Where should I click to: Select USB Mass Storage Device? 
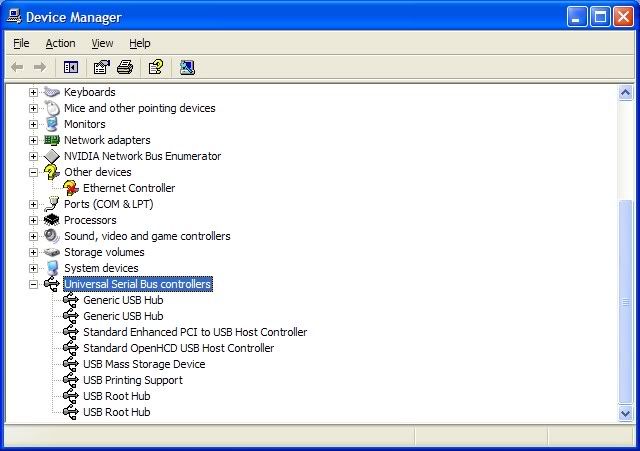click(x=144, y=364)
